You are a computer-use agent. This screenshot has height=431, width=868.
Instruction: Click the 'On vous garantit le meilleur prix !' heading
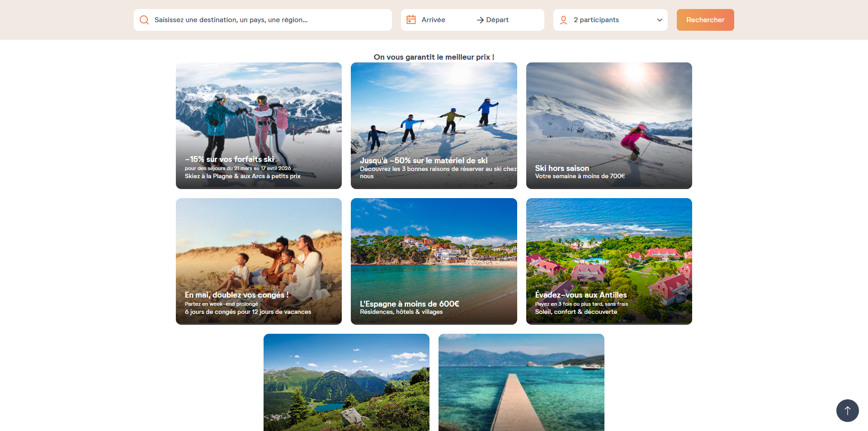pyautogui.click(x=434, y=57)
